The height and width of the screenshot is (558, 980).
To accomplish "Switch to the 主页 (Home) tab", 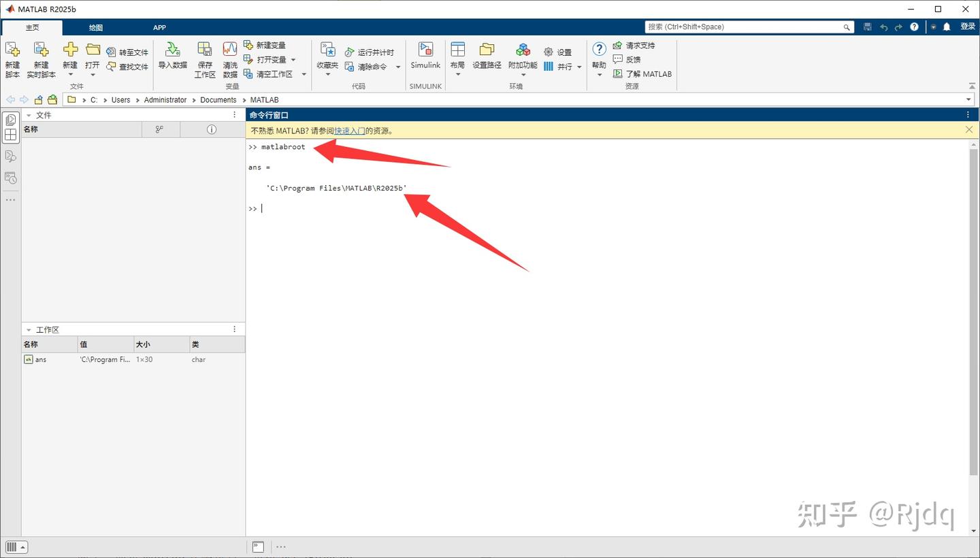I will coord(32,27).
